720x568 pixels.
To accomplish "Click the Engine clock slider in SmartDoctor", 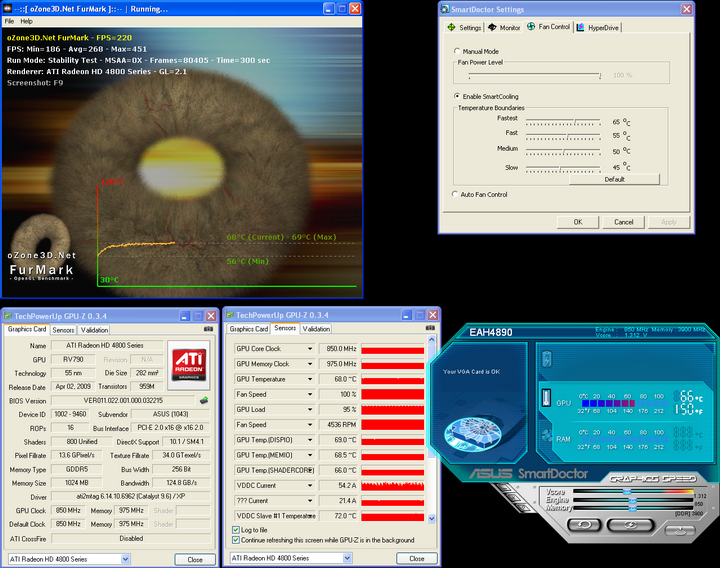I will click(x=633, y=500).
